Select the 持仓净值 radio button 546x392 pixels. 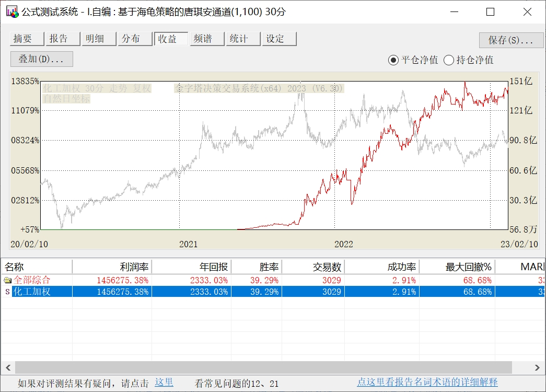448,60
